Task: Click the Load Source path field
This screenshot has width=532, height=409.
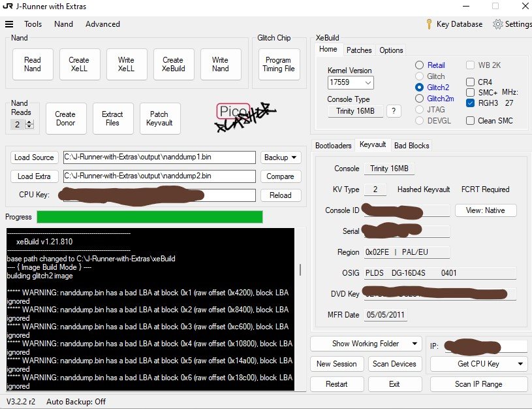Action: click(159, 157)
